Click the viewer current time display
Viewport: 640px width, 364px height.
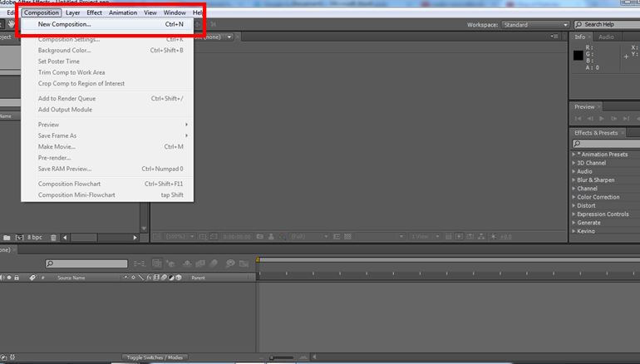pyautogui.click(x=237, y=237)
